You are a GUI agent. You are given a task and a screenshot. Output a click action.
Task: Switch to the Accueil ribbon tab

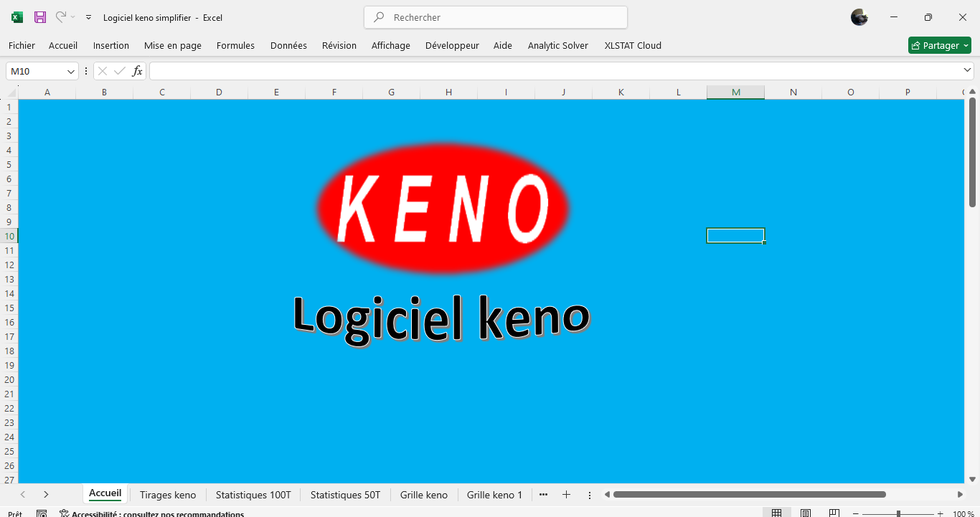63,45
